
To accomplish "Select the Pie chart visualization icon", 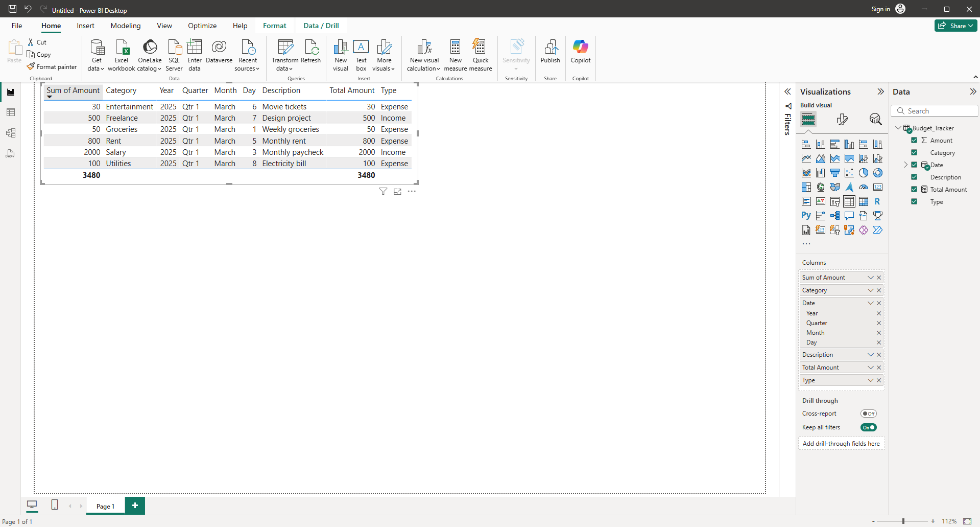I will click(x=863, y=173).
